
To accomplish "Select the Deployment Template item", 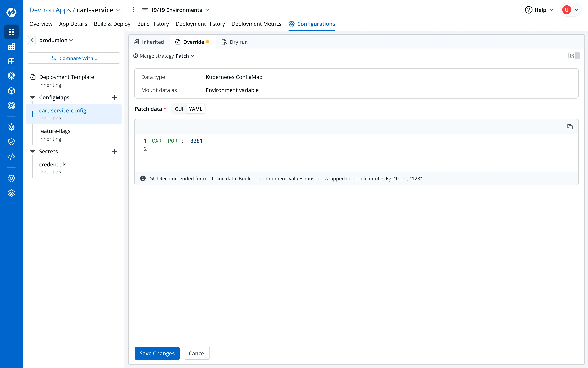I will coord(74,81).
